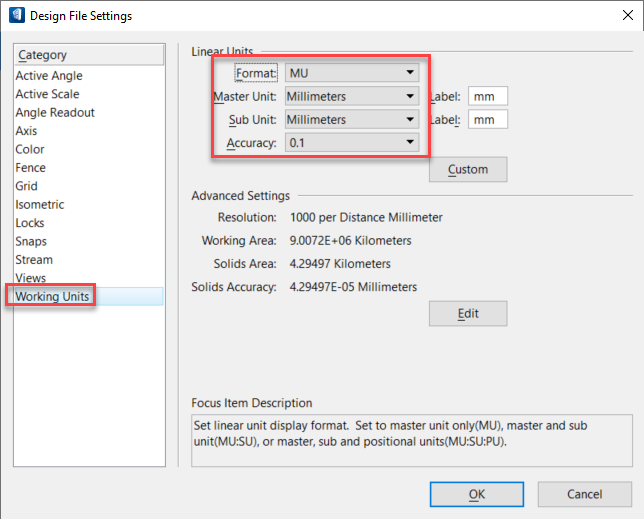Pick the Snaps category

31,241
